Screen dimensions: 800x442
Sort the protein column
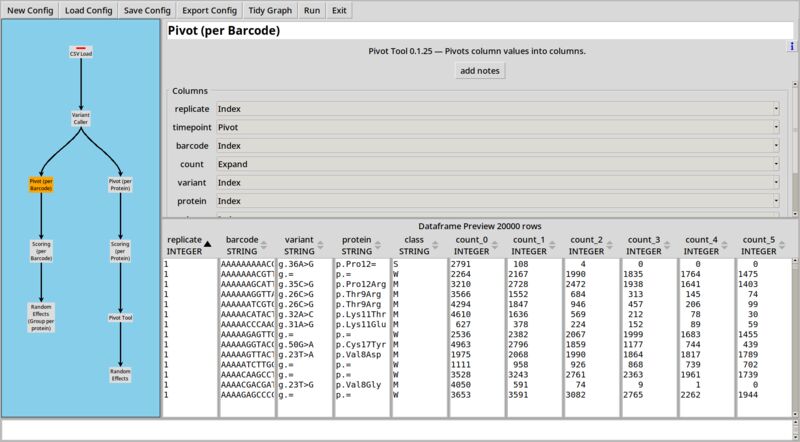click(378, 245)
